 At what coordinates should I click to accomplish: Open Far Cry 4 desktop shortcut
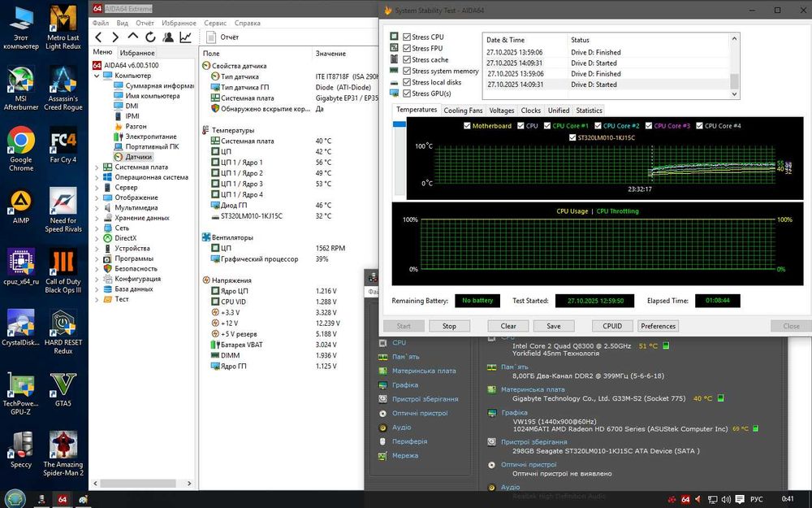(x=63, y=145)
